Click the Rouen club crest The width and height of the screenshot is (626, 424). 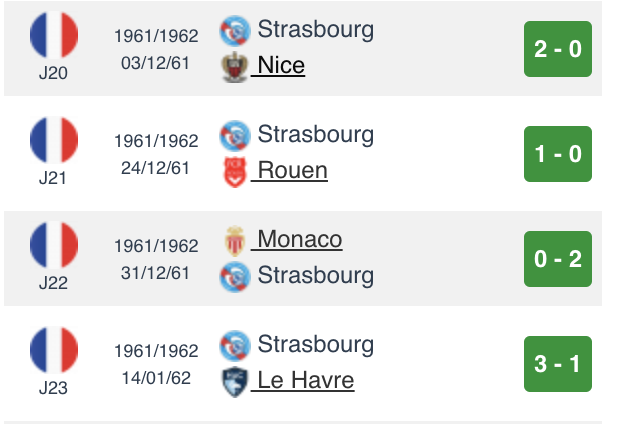[x=234, y=172]
